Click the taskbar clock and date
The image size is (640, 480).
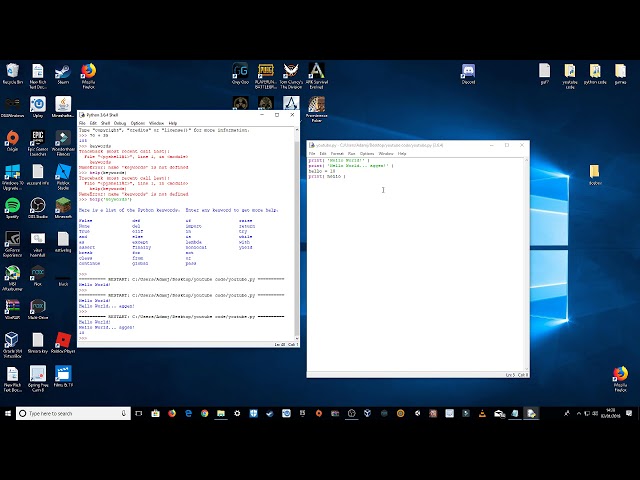(611, 413)
